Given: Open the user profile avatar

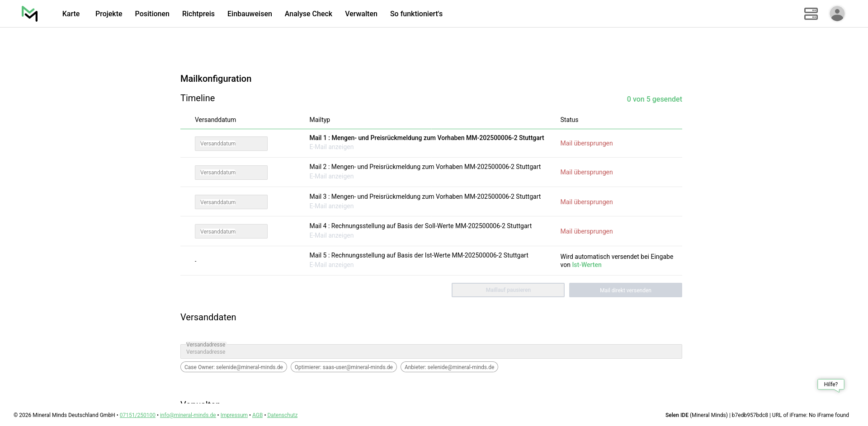Looking at the screenshot, I should tap(837, 14).
